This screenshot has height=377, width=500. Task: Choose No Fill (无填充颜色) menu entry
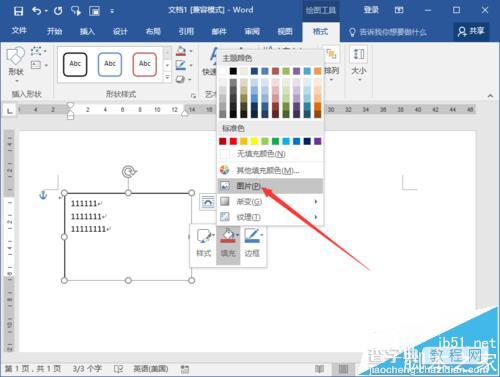point(270,154)
